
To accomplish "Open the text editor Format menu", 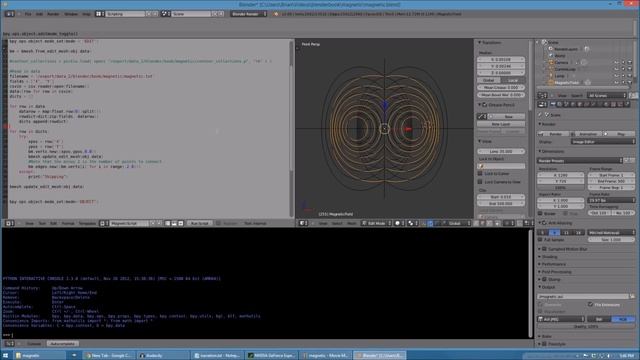I will point(67,223).
